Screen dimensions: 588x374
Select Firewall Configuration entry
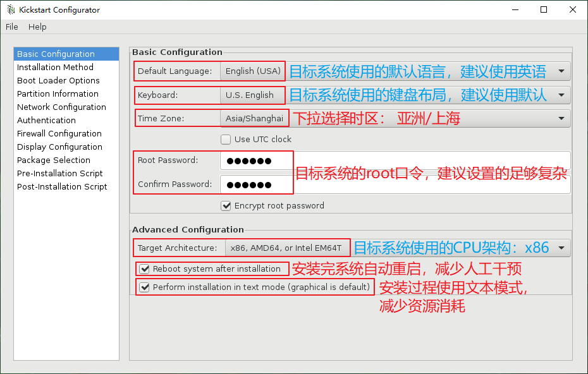pyautogui.click(x=66, y=133)
